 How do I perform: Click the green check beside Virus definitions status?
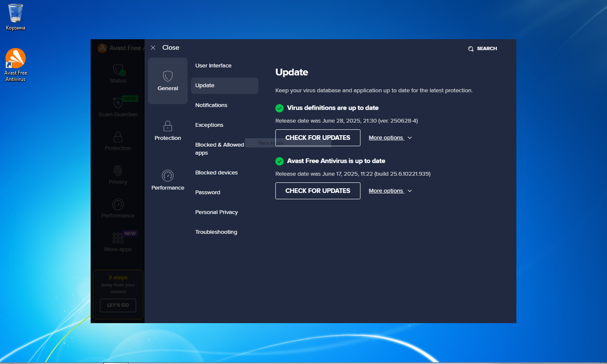279,108
